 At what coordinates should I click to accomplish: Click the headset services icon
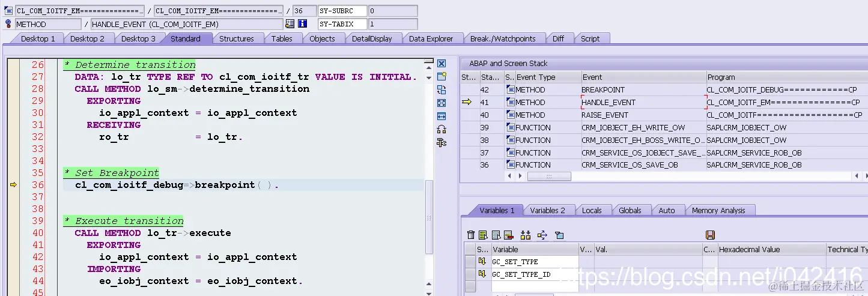point(442,129)
